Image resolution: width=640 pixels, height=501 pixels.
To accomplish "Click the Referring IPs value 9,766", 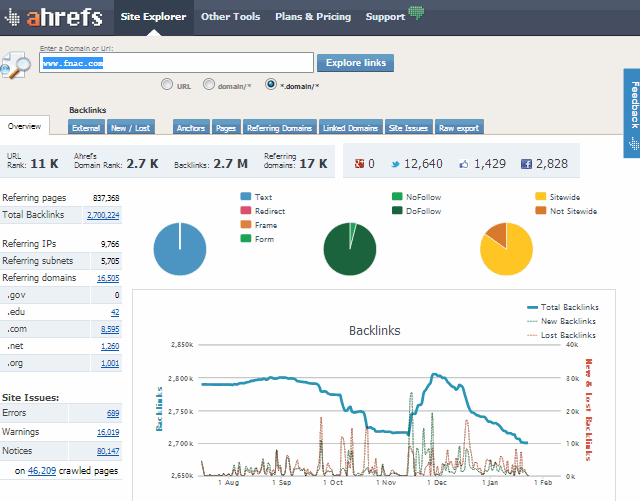I will tap(110, 244).
